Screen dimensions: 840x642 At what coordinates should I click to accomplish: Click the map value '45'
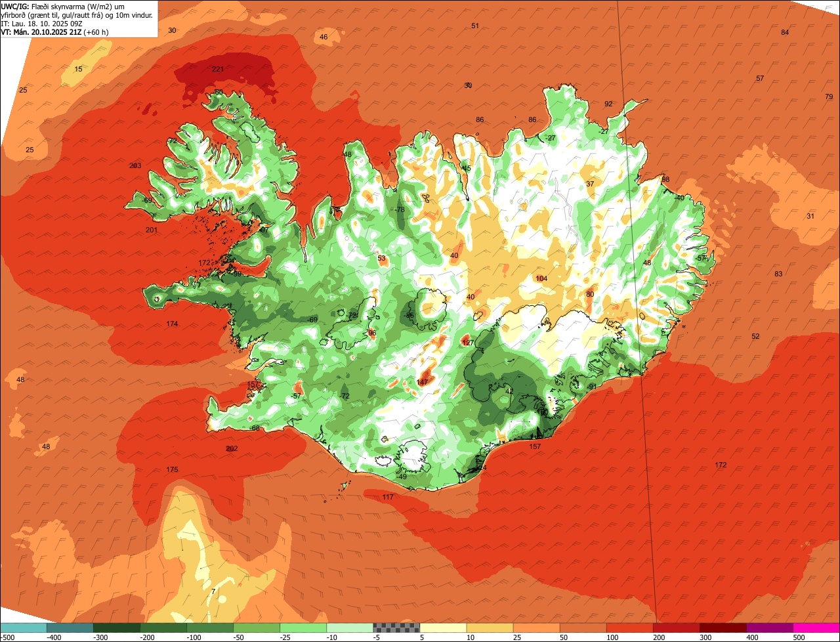tap(467, 169)
